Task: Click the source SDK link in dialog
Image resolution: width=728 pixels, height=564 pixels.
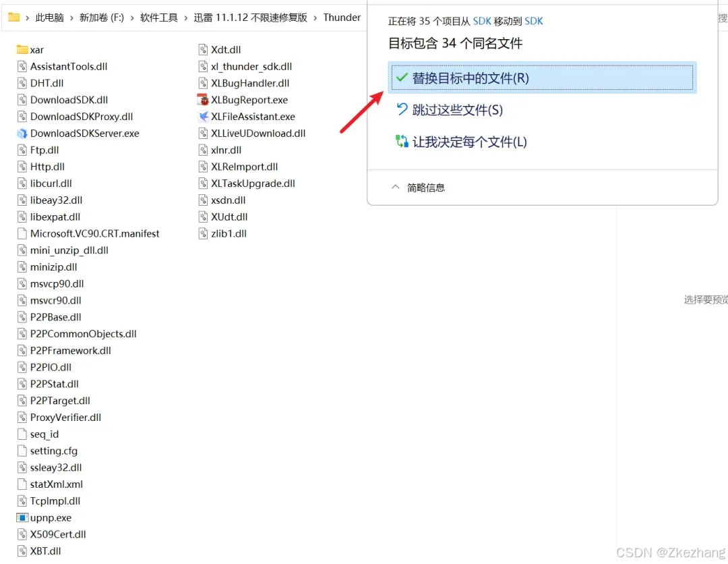Action: coord(482,22)
